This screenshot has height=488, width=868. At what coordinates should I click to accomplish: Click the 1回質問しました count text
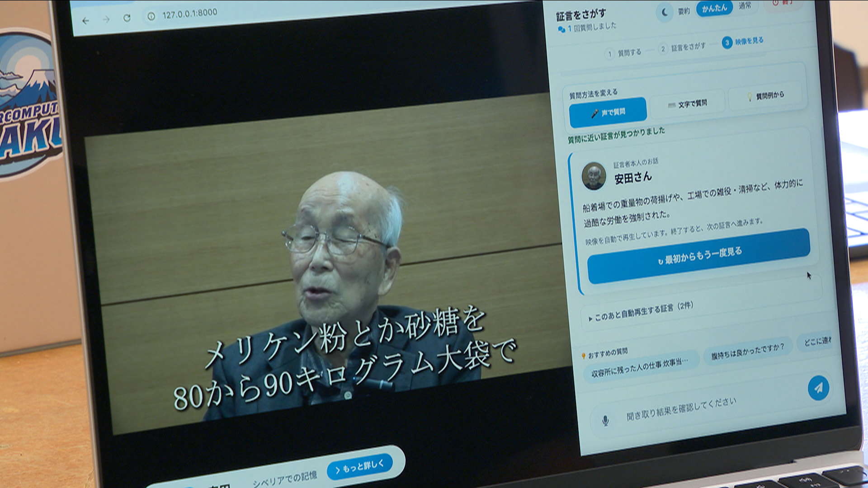592,28
